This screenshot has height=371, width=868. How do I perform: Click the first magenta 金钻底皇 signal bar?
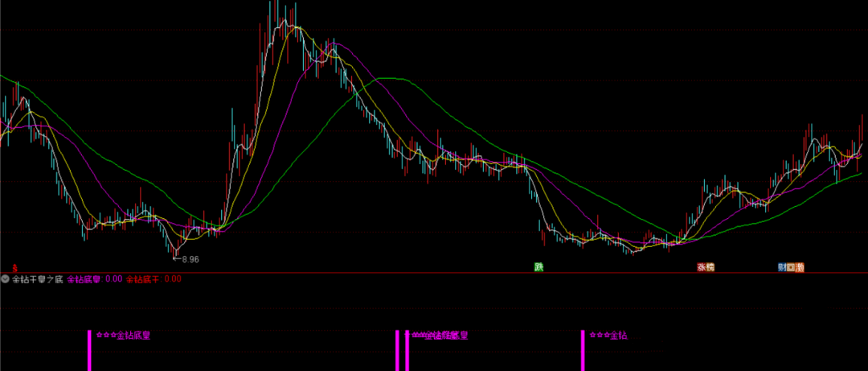[x=89, y=350]
